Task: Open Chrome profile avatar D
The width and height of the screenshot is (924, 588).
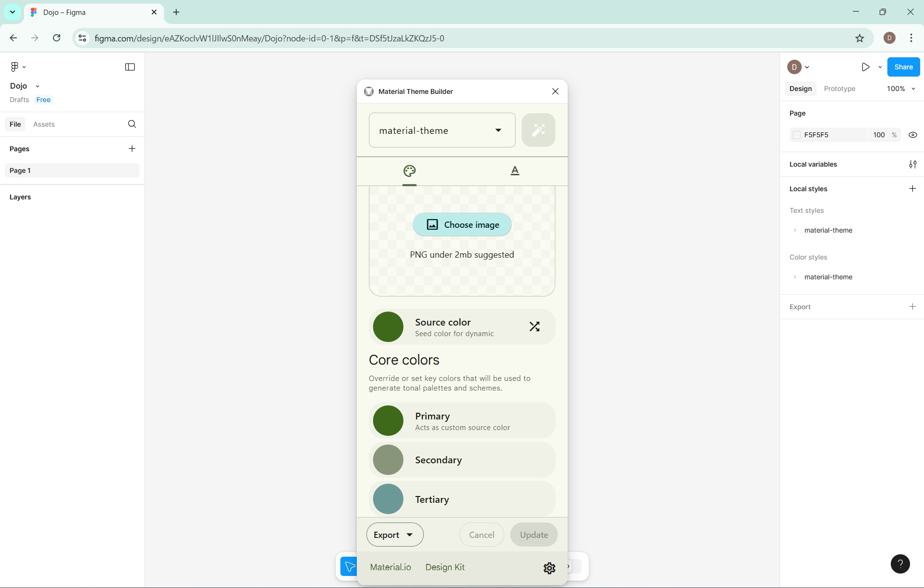Action: click(889, 38)
